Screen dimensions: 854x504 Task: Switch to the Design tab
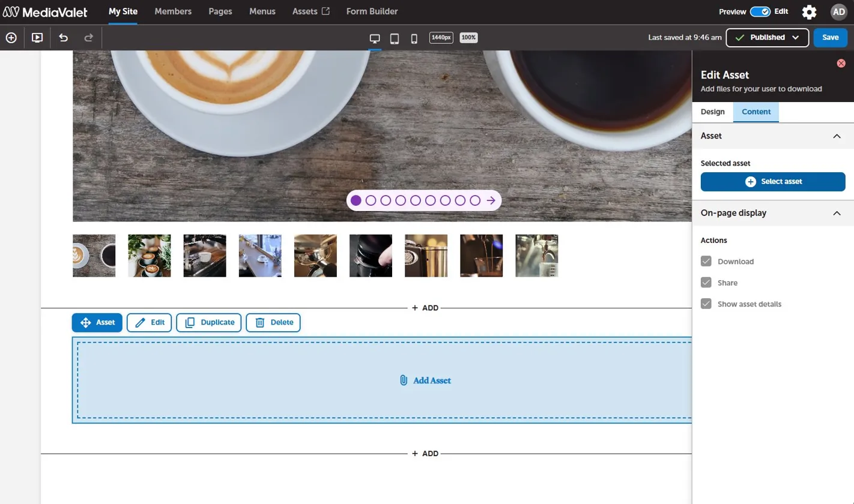pos(712,112)
